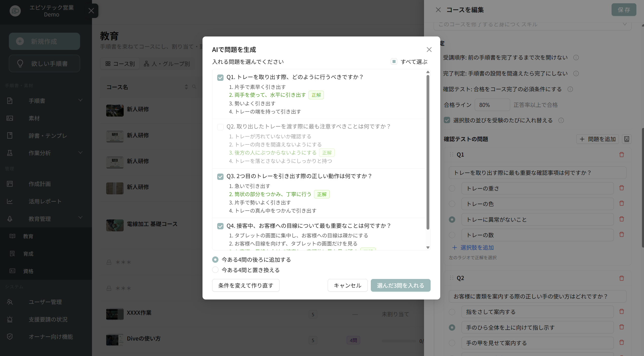This screenshot has width=644, height=356.
Task: Delete the トレーの色 choice via trash icon
Action: pos(621,203)
